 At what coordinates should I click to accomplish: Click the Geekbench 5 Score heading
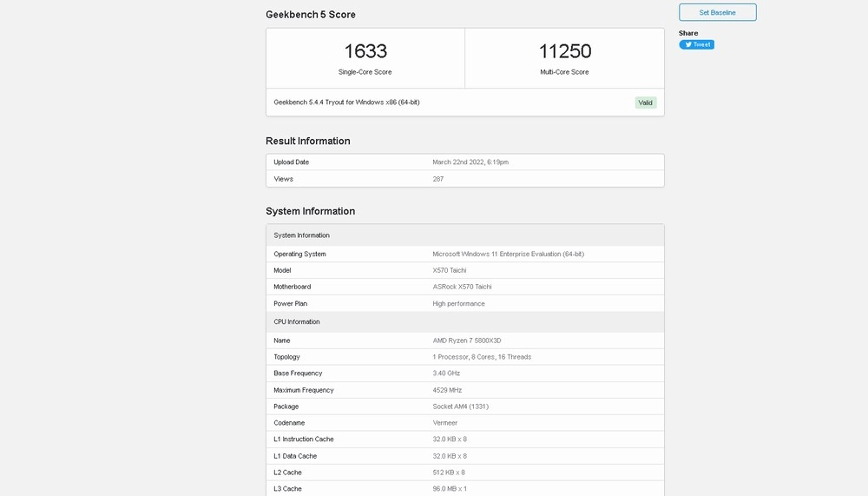(311, 15)
